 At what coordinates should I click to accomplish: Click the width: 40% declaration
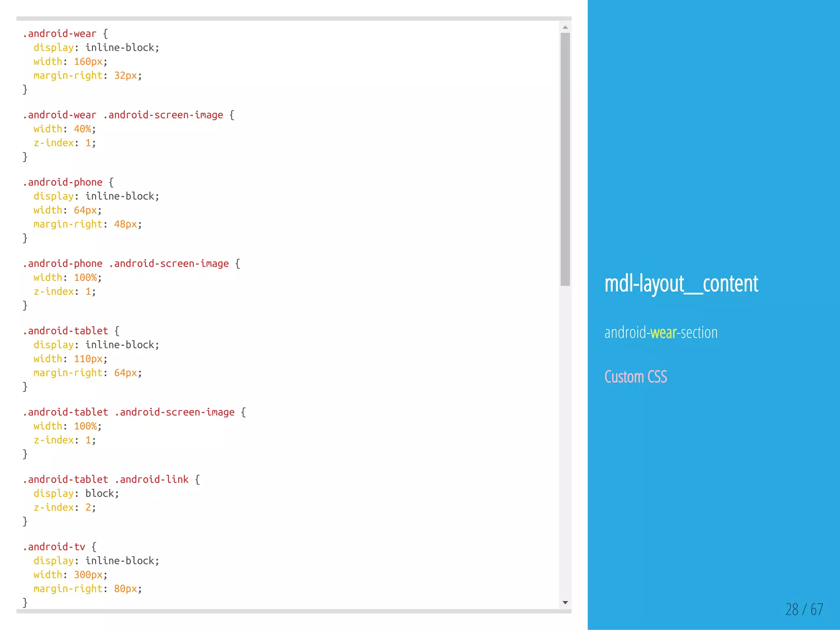64,129
